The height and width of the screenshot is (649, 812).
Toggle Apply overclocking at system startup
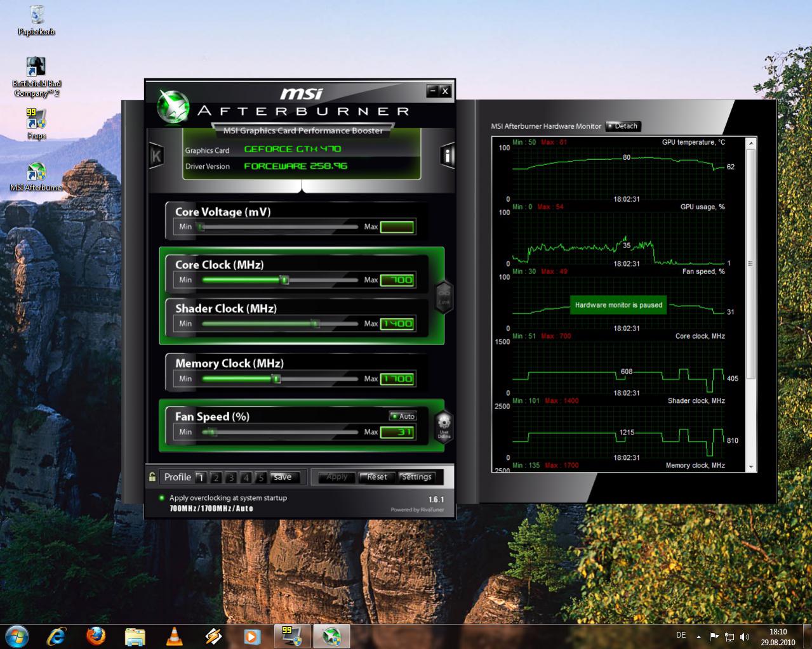[162, 498]
